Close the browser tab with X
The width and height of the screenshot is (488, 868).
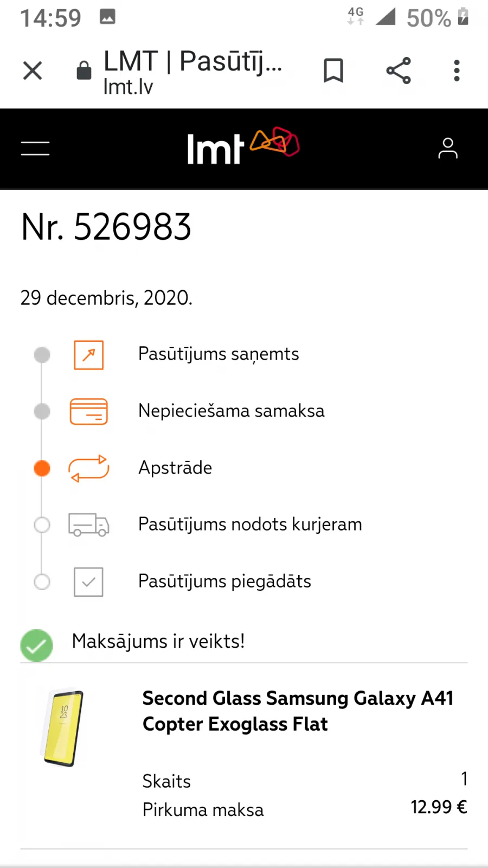(33, 71)
